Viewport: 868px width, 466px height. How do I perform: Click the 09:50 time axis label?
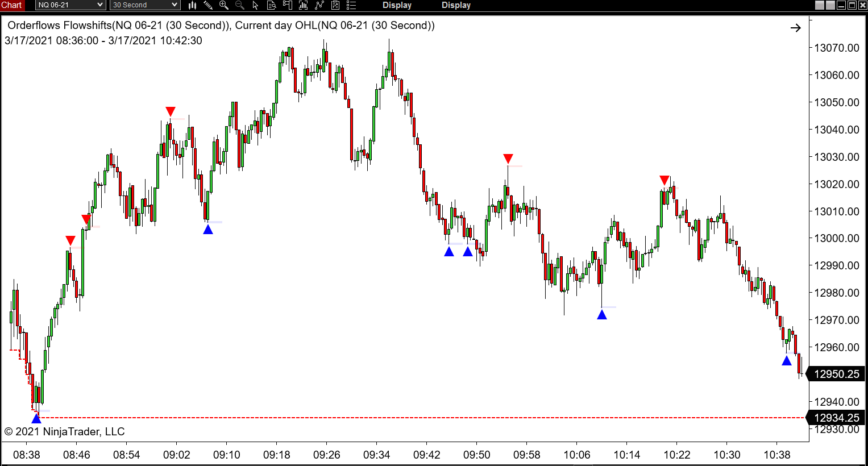click(x=477, y=455)
